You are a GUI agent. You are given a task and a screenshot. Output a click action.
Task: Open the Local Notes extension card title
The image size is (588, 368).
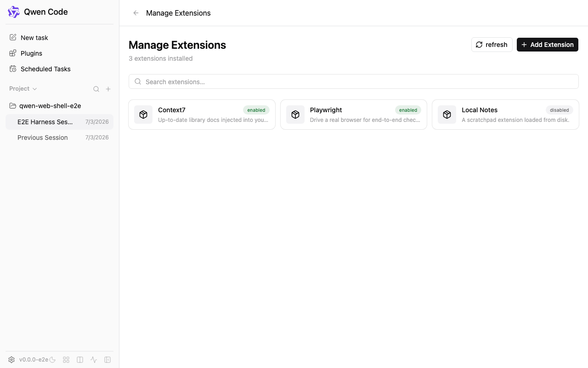pos(480,110)
